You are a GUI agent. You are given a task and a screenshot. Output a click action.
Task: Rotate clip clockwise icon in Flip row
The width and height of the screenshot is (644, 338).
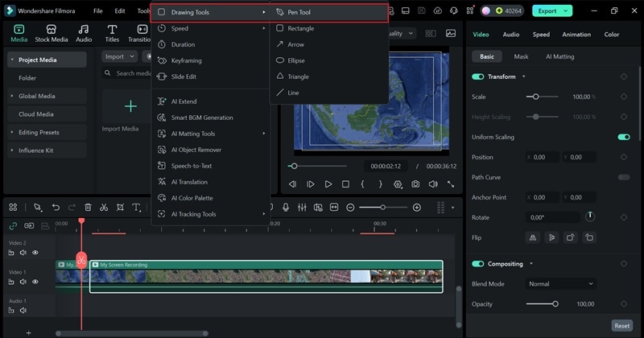click(x=571, y=237)
